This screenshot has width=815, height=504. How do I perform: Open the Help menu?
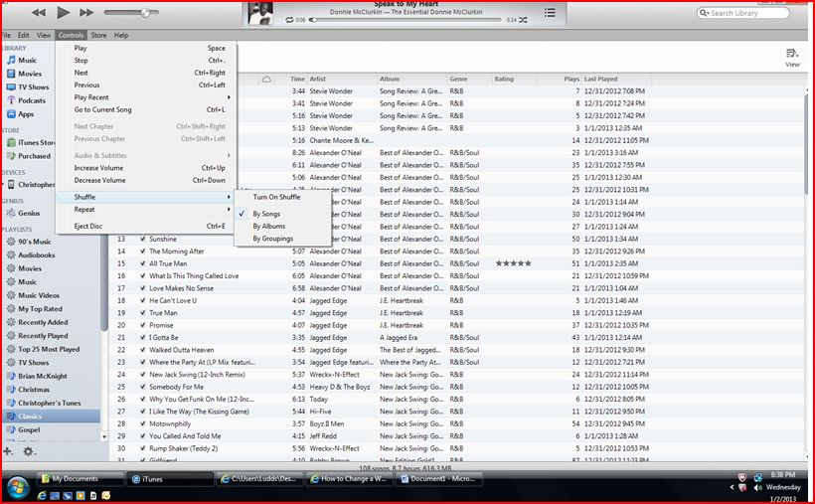coord(121,35)
